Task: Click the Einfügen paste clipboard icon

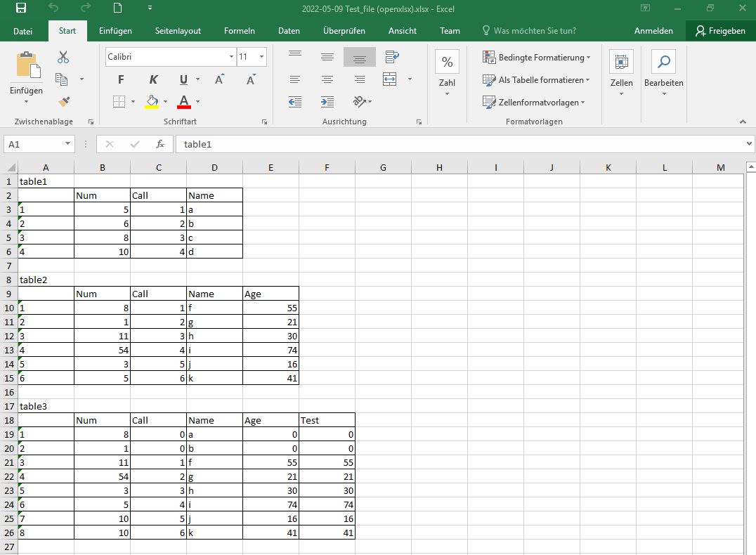Action: [27, 65]
